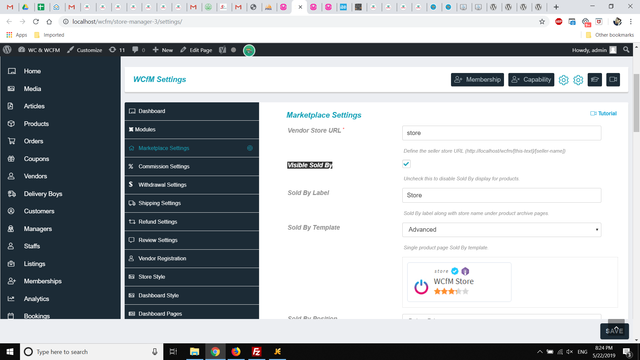This screenshot has height=360, width=640.
Task: Click Edit Page in admin bar
Action: click(x=196, y=50)
